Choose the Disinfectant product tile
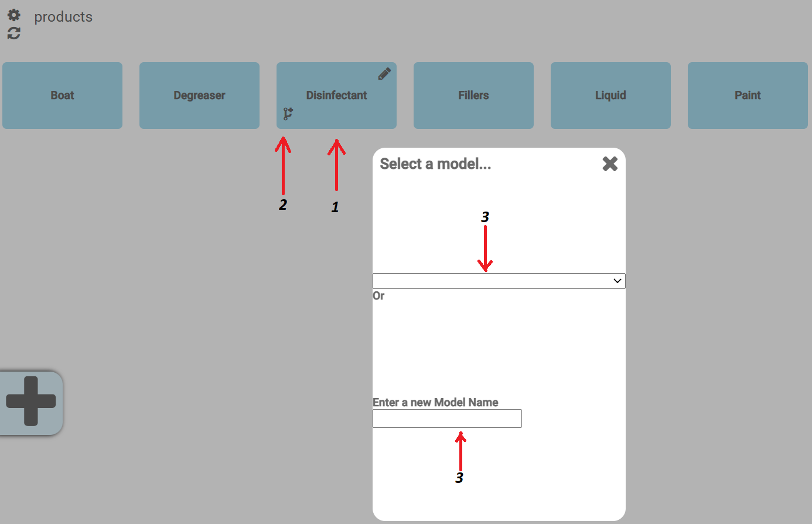 [336, 96]
